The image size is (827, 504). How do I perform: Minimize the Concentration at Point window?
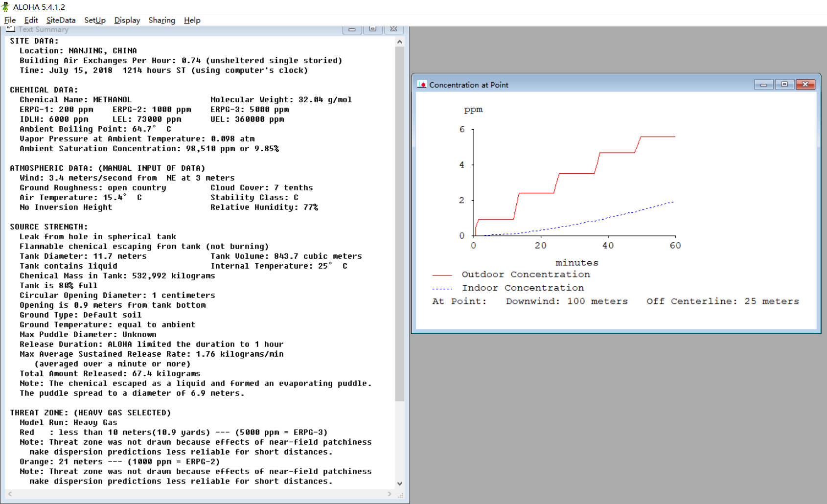pyautogui.click(x=763, y=85)
